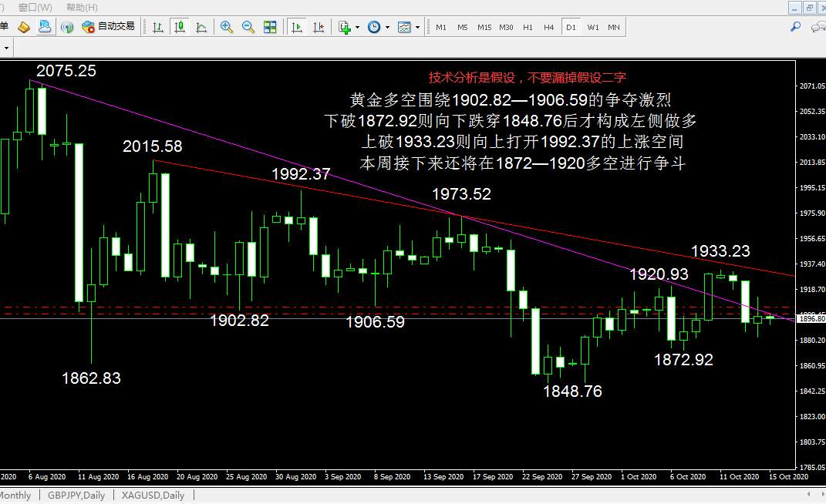
Task: Open the search magnifier icon
Action: 795,26
